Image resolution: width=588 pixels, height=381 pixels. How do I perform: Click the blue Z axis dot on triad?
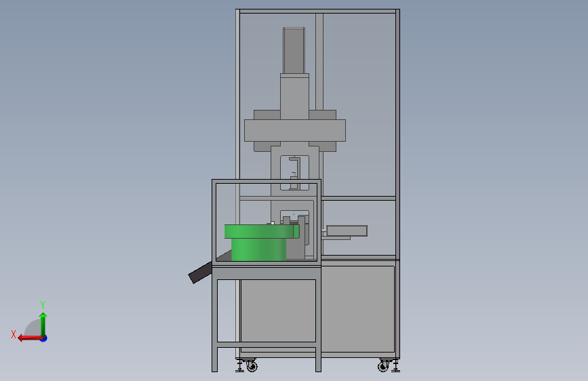pos(44,338)
